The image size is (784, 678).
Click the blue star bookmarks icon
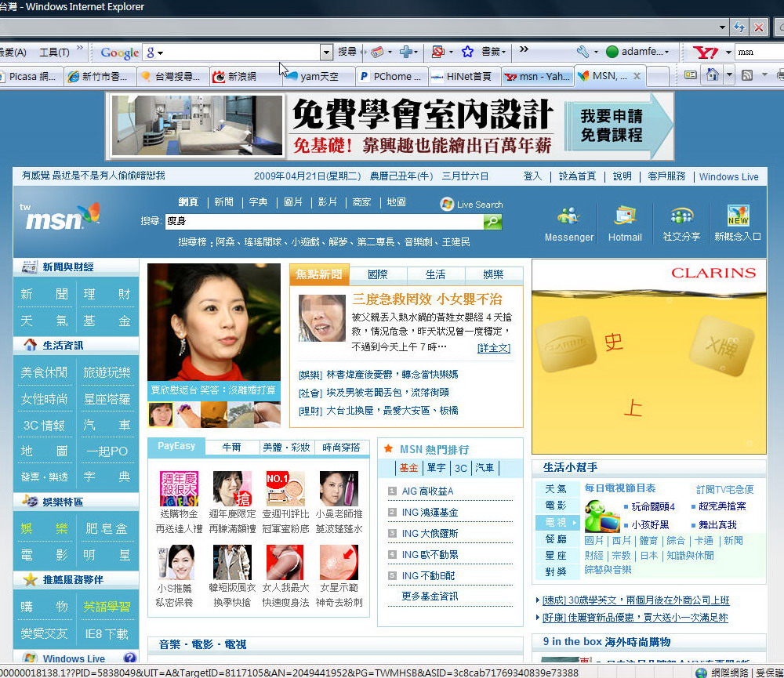(467, 52)
